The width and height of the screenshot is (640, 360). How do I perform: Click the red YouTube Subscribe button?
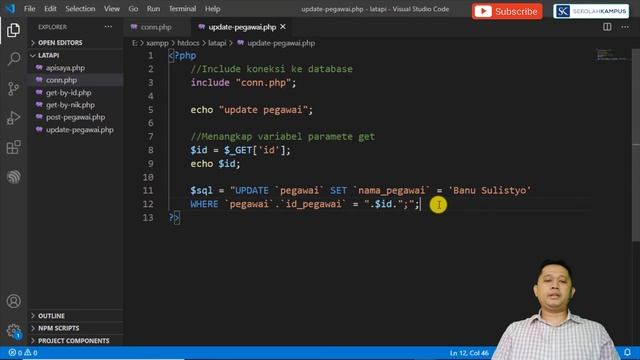click(507, 11)
